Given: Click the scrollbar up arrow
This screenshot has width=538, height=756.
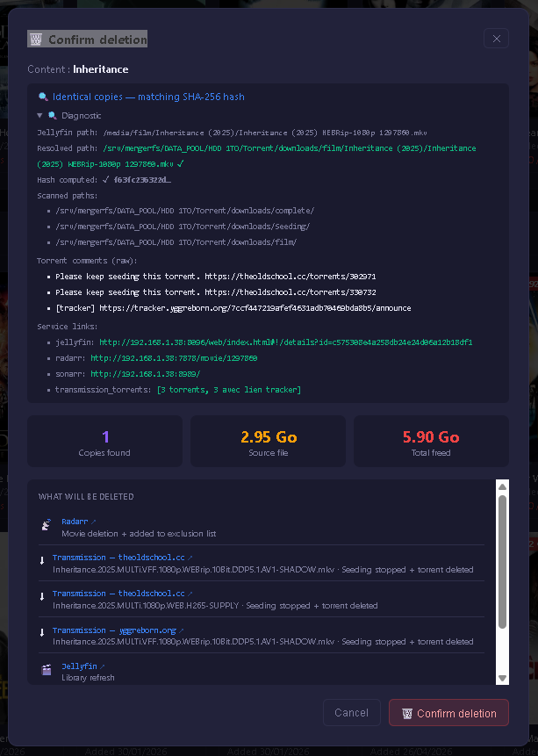Looking at the screenshot, I should pos(502,486).
